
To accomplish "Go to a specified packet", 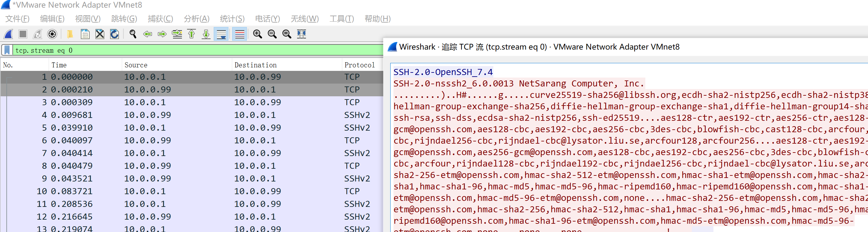I will click(x=177, y=34).
